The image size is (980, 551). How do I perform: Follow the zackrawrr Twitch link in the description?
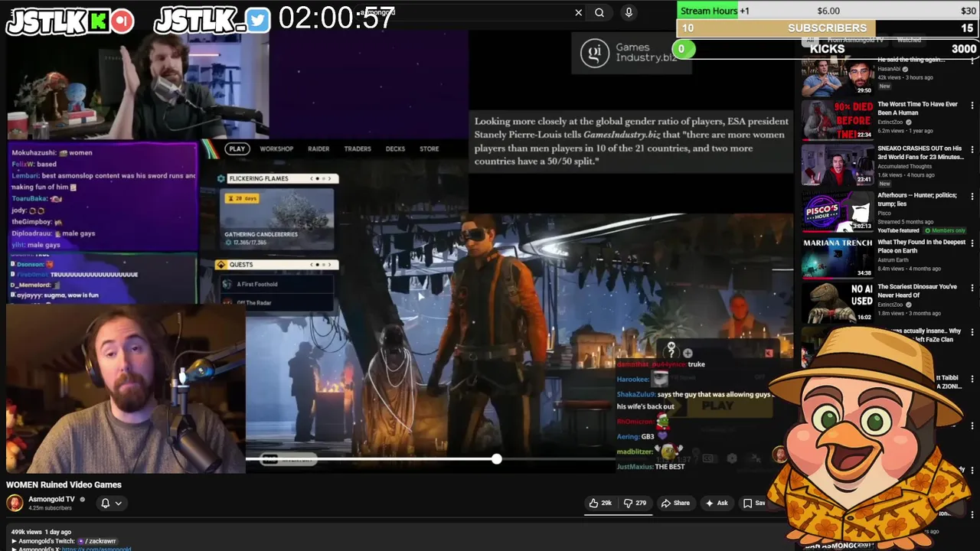point(100,541)
